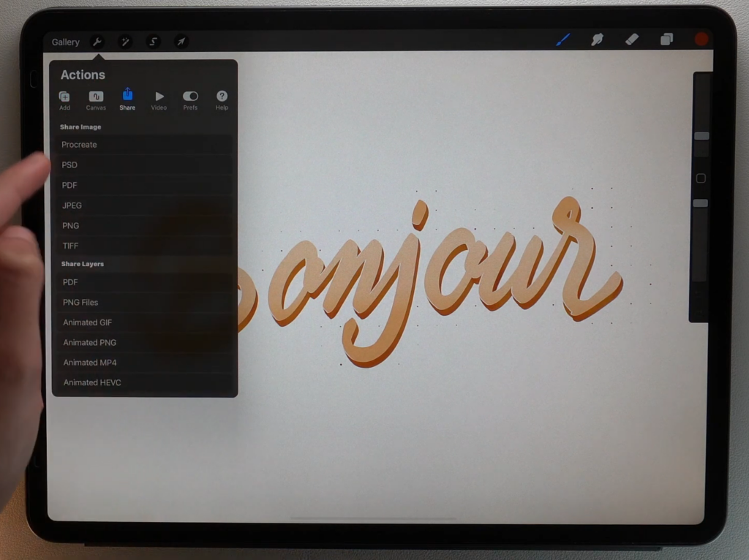749x560 pixels.
Task: Share image as Procreate file
Action: pos(144,145)
